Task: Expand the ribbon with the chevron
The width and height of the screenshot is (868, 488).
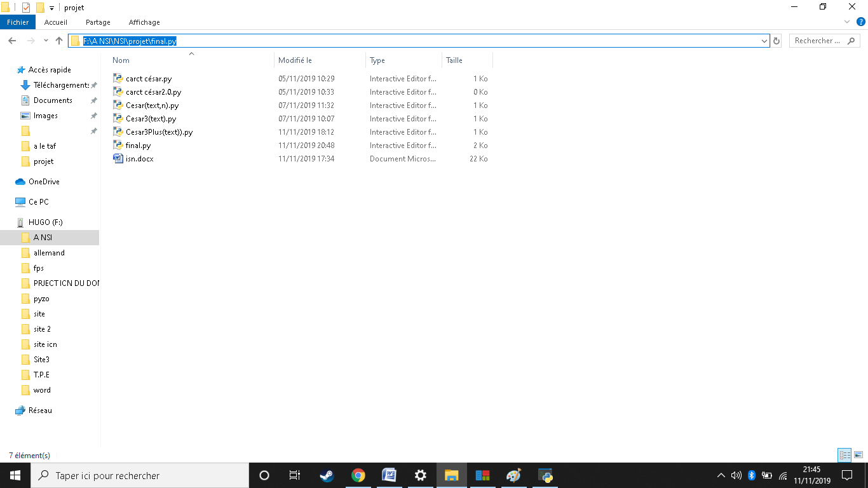Action: click(x=847, y=22)
